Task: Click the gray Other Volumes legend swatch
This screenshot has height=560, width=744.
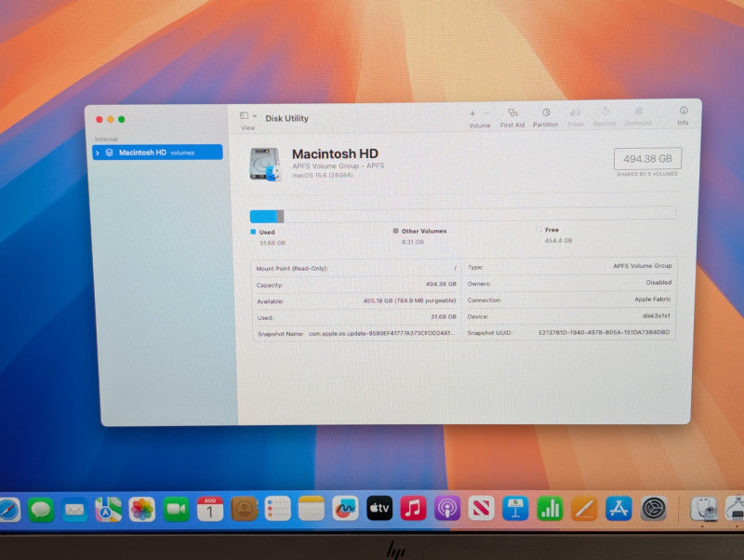Action: pyautogui.click(x=396, y=231)
